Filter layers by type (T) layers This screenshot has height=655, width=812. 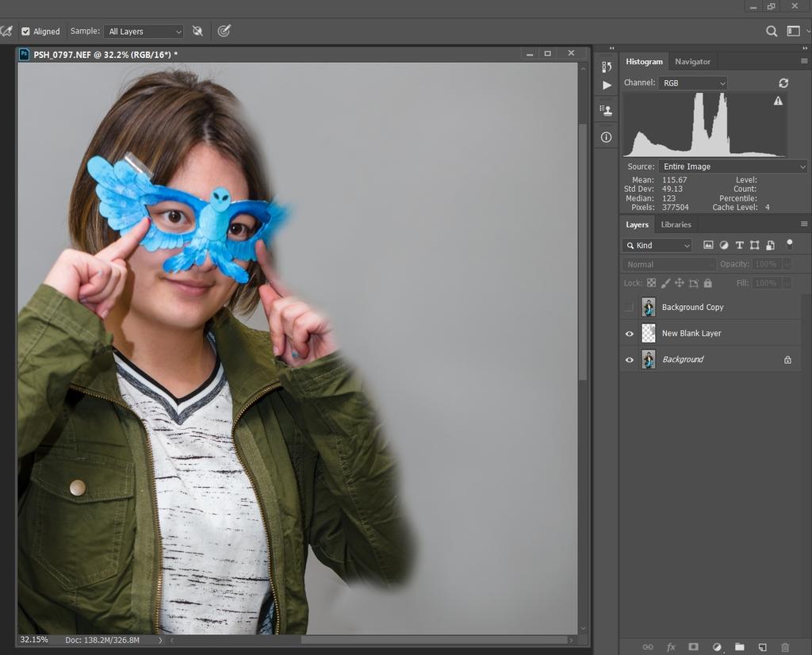coord(739,245)
